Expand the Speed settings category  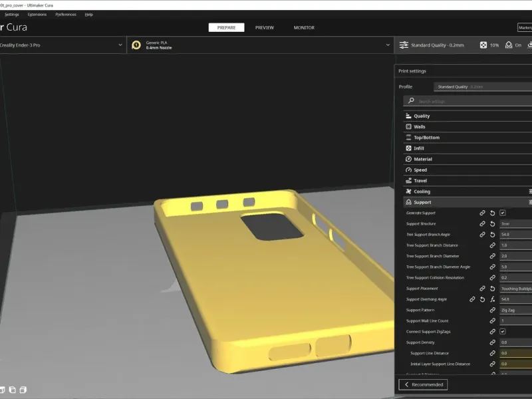467,170
